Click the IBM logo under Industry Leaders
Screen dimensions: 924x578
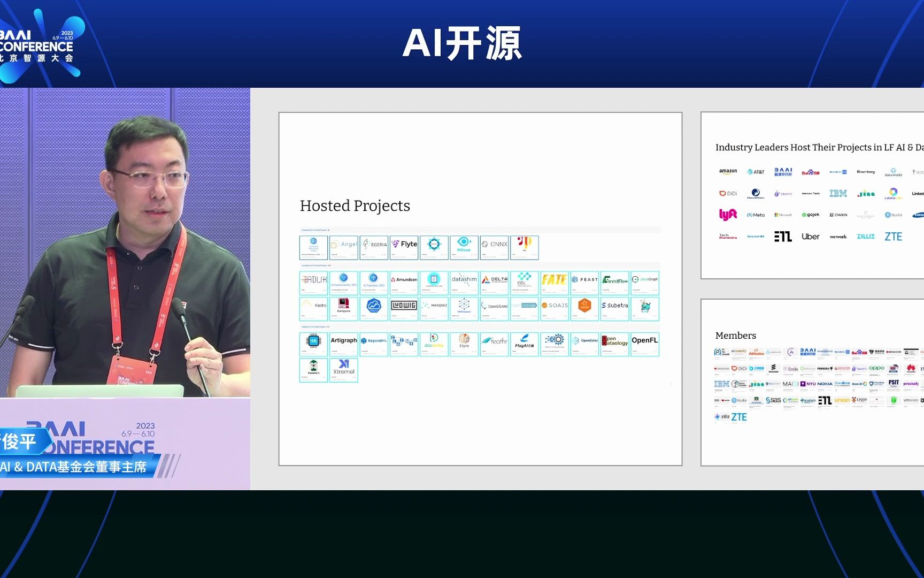[x=838, y=194]
